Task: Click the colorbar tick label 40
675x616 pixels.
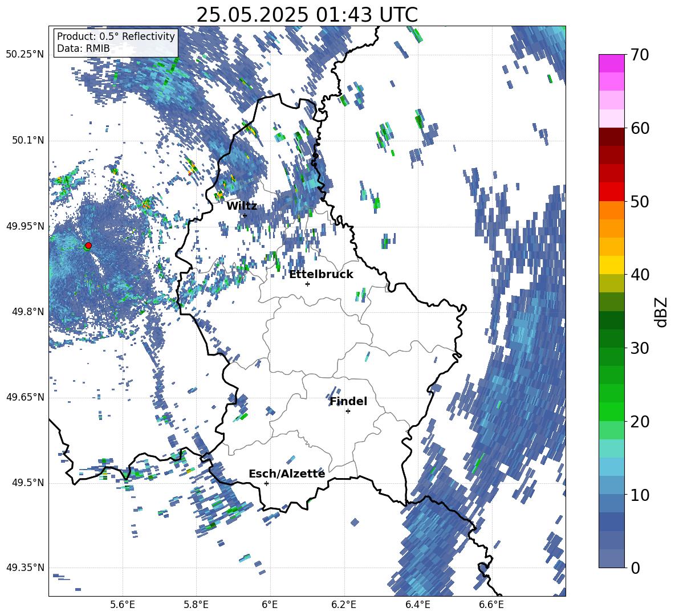Action: coord(640,275)
